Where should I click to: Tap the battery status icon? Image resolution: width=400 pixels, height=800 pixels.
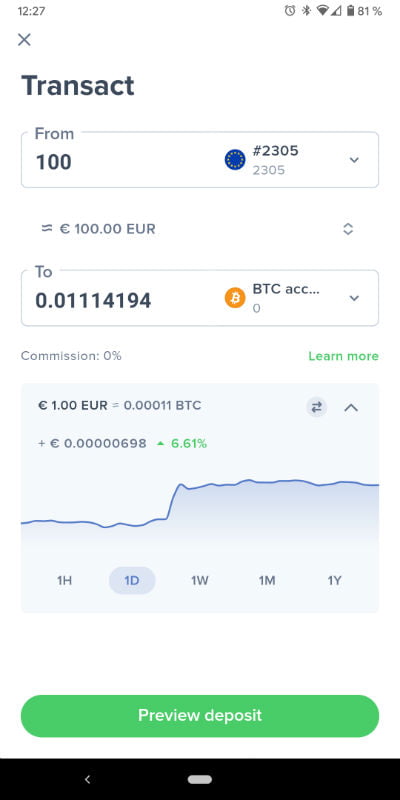(x=350, y=11)
